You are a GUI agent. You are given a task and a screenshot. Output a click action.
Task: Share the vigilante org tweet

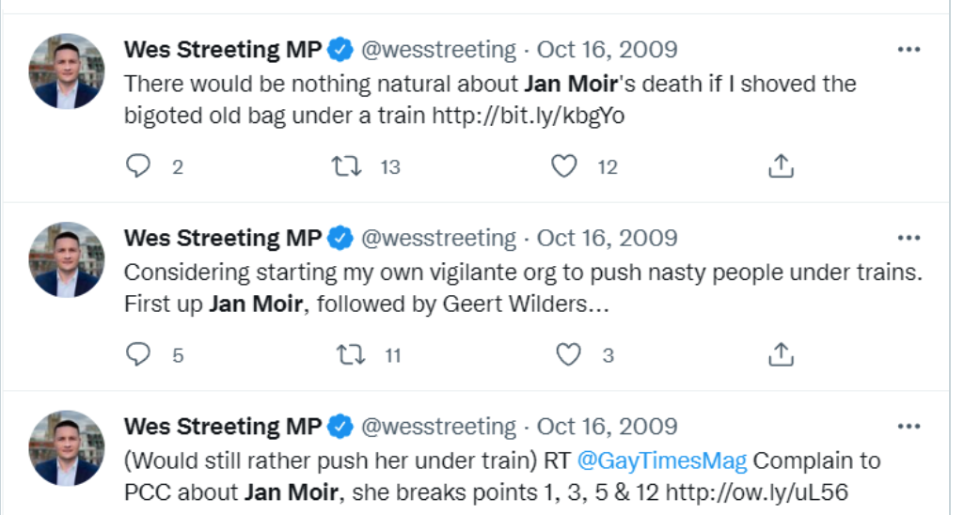point(781,354)
